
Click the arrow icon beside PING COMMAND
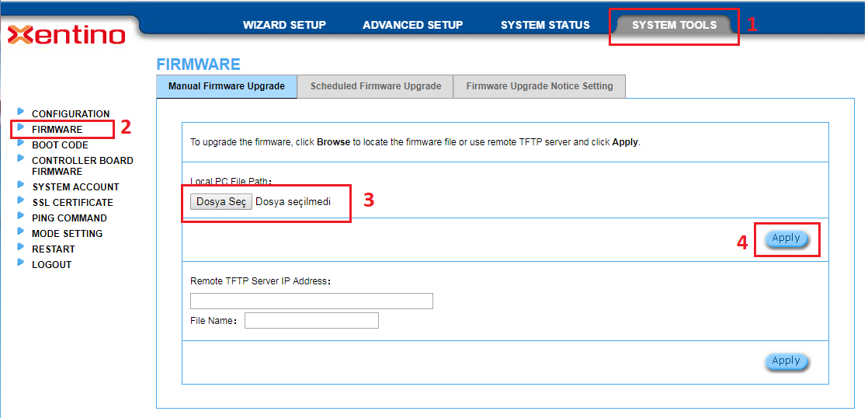(x=20, y=217)
